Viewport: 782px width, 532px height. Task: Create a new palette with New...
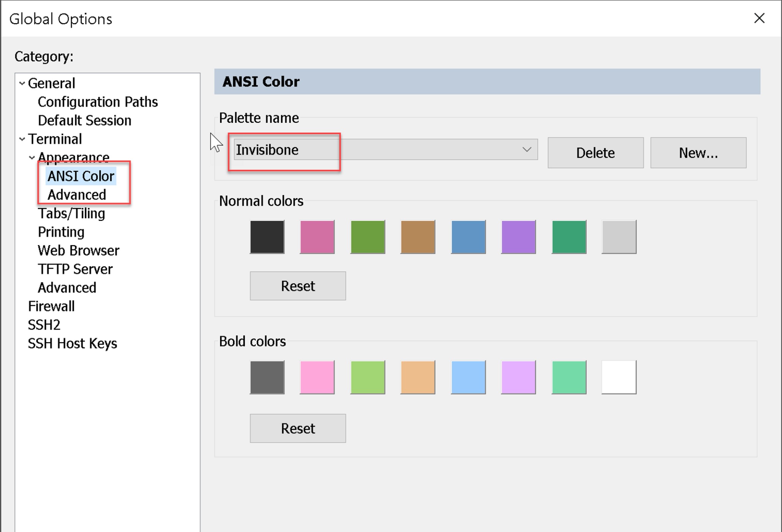click(x=698, y=153)
